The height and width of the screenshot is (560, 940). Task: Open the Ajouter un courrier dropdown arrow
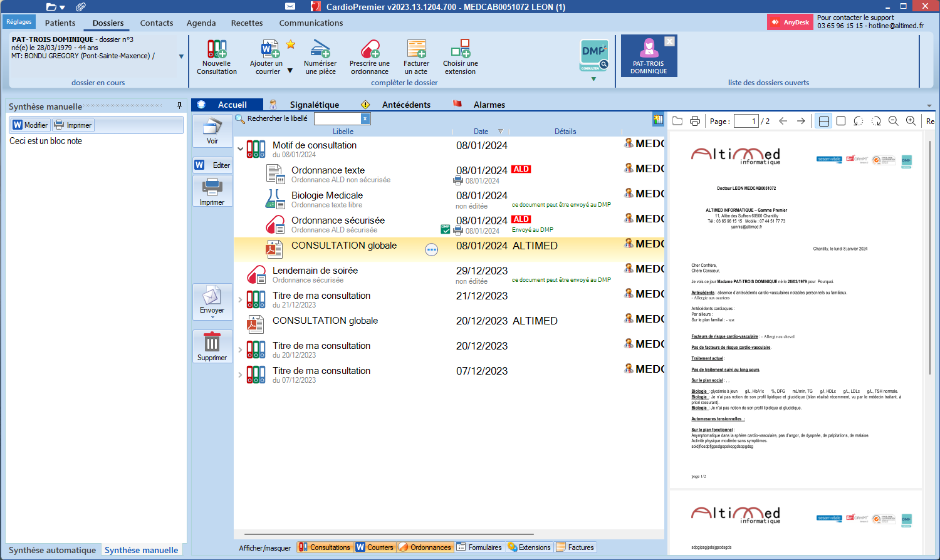pyautogui.click(x=290, y=71)
